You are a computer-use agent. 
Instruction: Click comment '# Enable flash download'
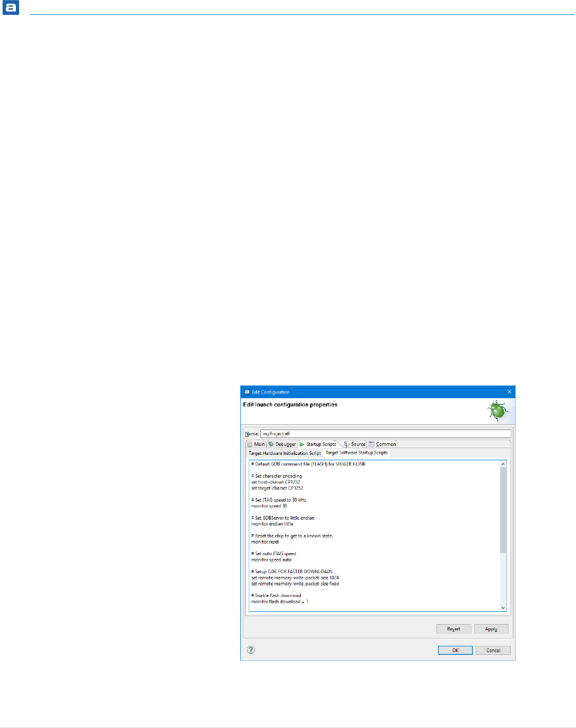point(276,595)
